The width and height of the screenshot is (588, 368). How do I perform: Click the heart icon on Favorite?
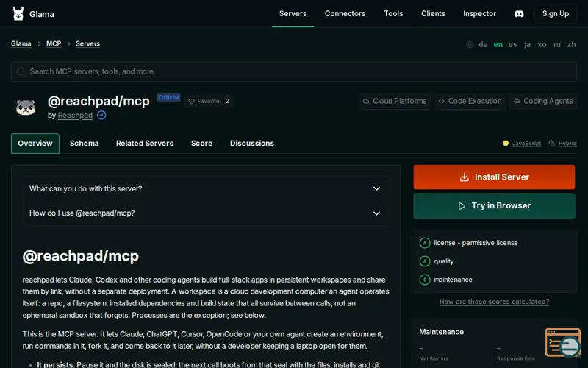191,101
